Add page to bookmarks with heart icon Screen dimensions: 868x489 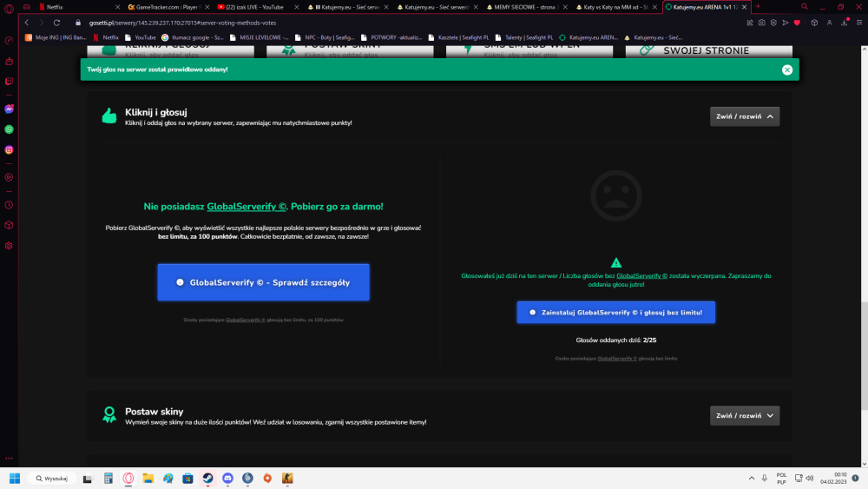click(797, 23)
